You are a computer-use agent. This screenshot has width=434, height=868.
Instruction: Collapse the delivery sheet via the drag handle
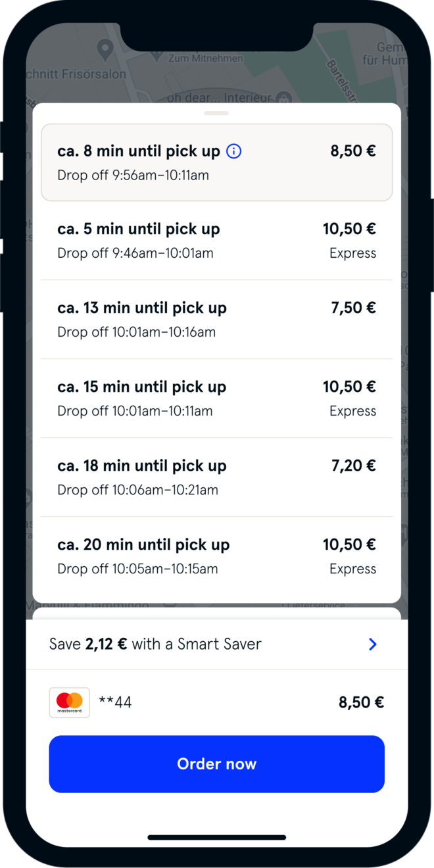click(217, 114)
